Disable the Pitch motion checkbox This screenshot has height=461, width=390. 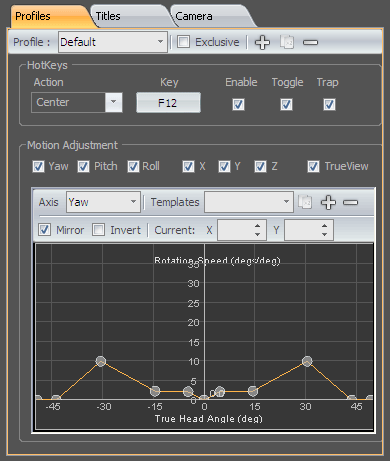pyautogui.click(x=83, y=166)
